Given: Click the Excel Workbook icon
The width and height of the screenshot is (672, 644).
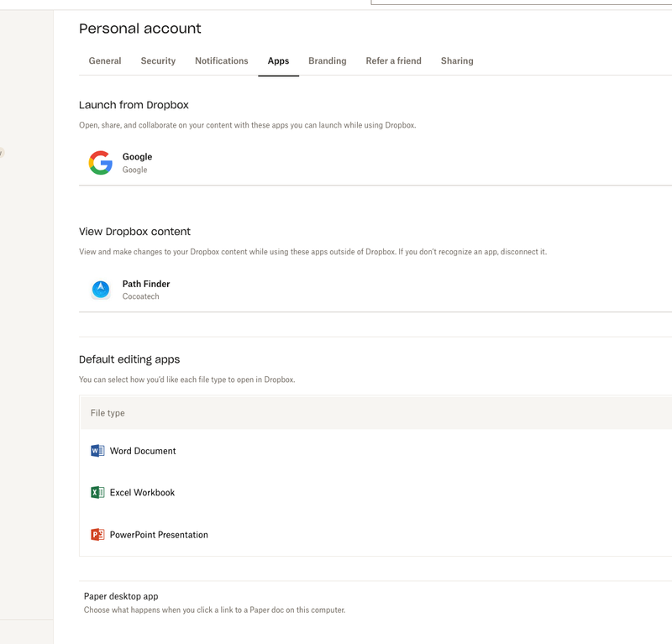Looking at the screenshot, I should (x=97, y=493).
